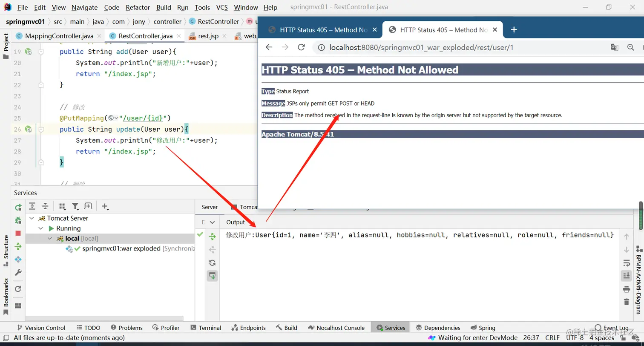Image resolution: width=644 pixels, height=346 pixels.
Task: Open the Filter options in Services
Action: click(x=76, y=207)
